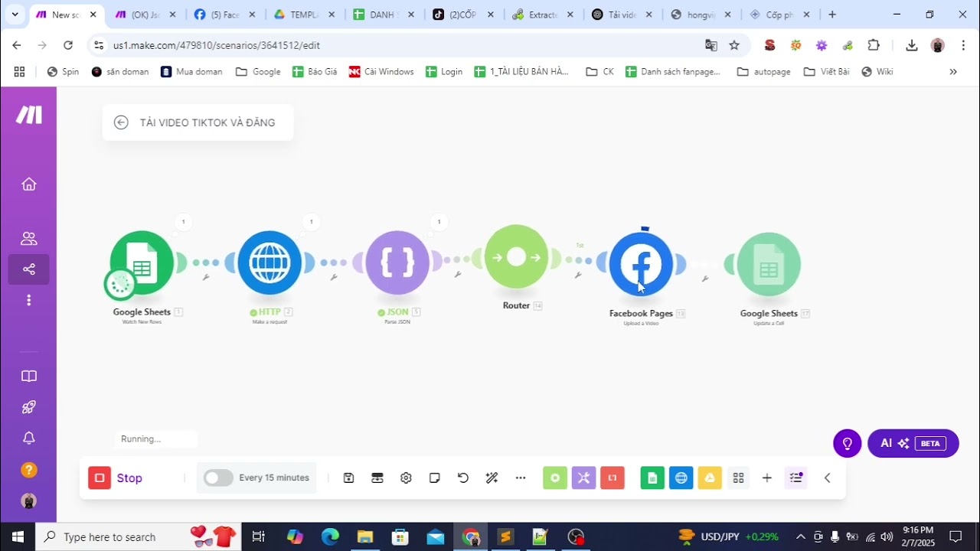Select the HTTP Make a request module

click(x=269, y=262)
